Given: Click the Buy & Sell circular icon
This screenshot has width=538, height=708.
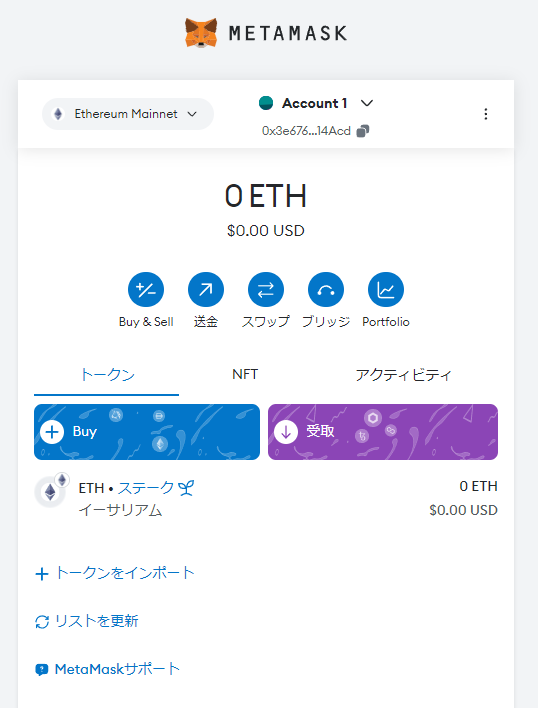Looking at the screenshot, I should click(146, 289).
